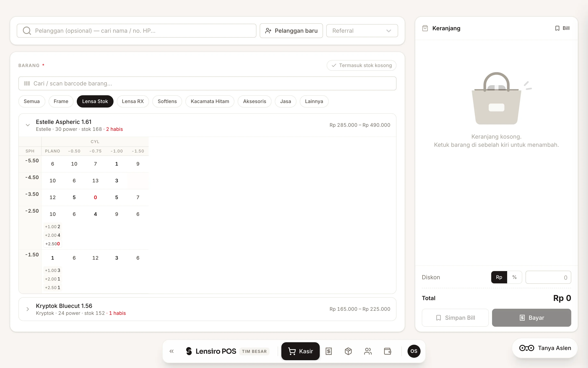
Task: Select the Semua category tab
Action: pos(32,101)
